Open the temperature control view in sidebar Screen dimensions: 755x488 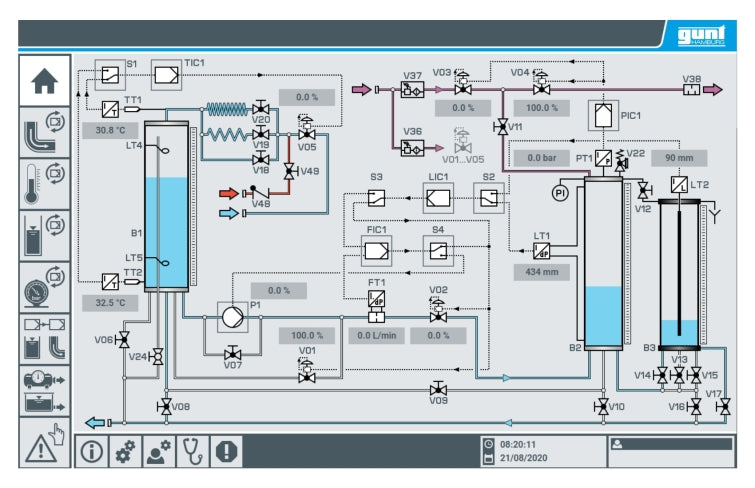click(44, 184)
